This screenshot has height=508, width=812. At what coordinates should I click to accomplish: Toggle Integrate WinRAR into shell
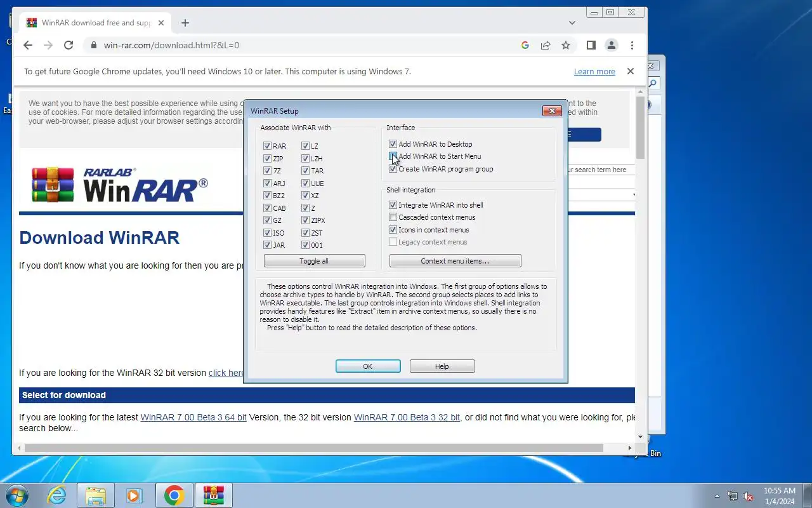pos(393,205)
